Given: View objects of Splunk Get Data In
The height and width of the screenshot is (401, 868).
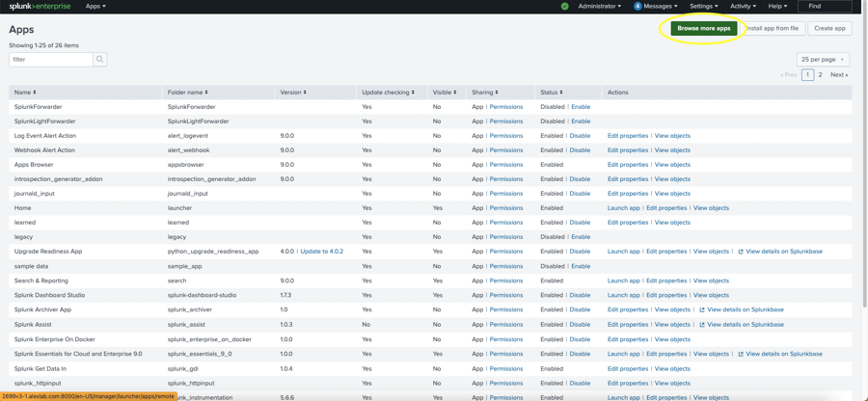Looking at the screenshot, I should point(672,369).
